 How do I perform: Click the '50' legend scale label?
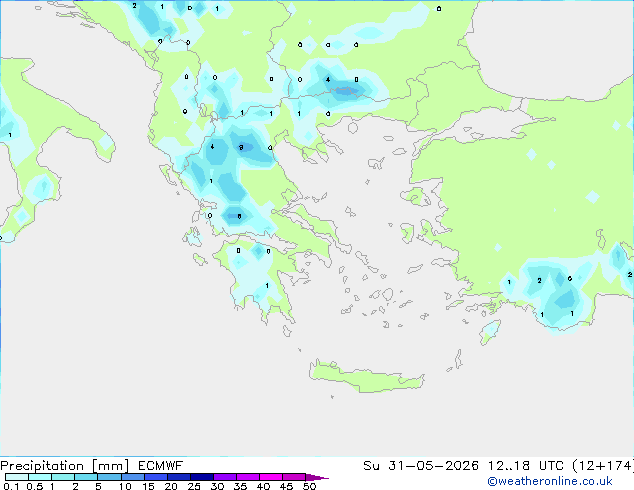click(x=309, y=486)
